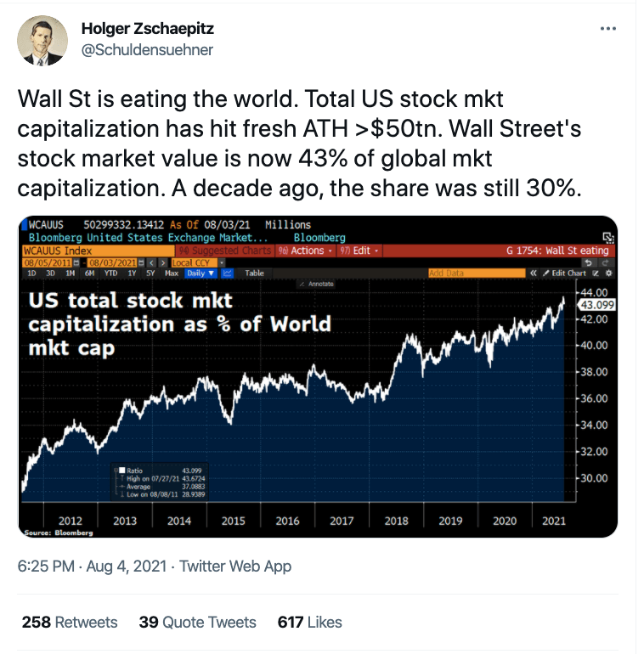
Task: Click the Bloomberg chart settings gear icon
Action: pyautogui.click(x=608, y=273)
